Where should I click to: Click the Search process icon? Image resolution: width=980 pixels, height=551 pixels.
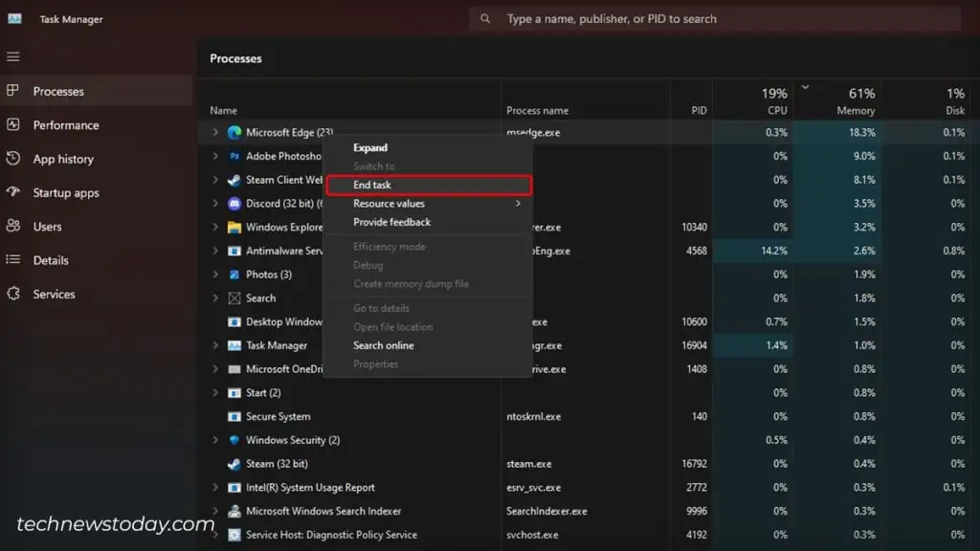[234, 298]
